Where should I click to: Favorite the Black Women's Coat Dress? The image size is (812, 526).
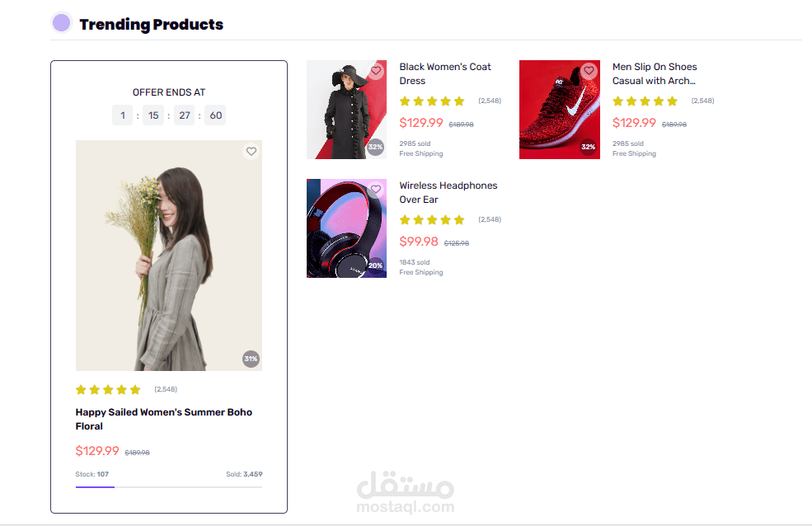[x=376, y=72]
